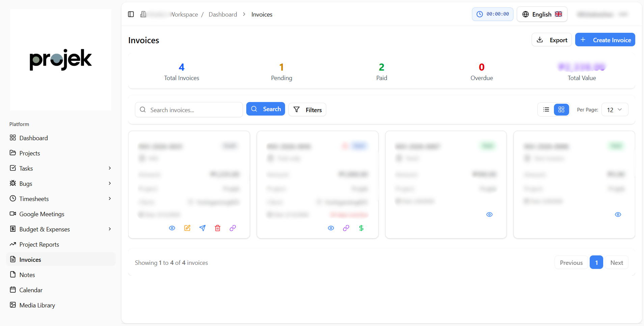Screen dimensions: 644x326
Task: Click the green dollar payment icon
Action: [x=361, y=228]
